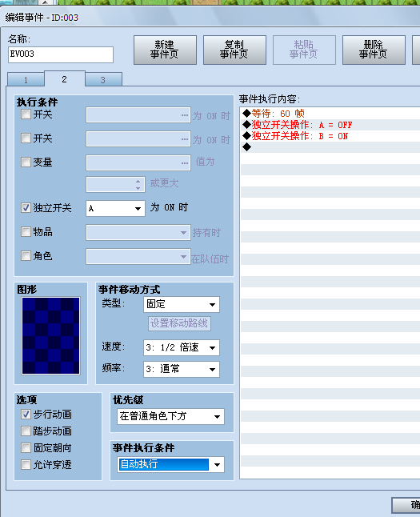Uncheck the 独立开关 condition checkbox
This screenshot has width=420, height=517.
click(x=26, y=208)
